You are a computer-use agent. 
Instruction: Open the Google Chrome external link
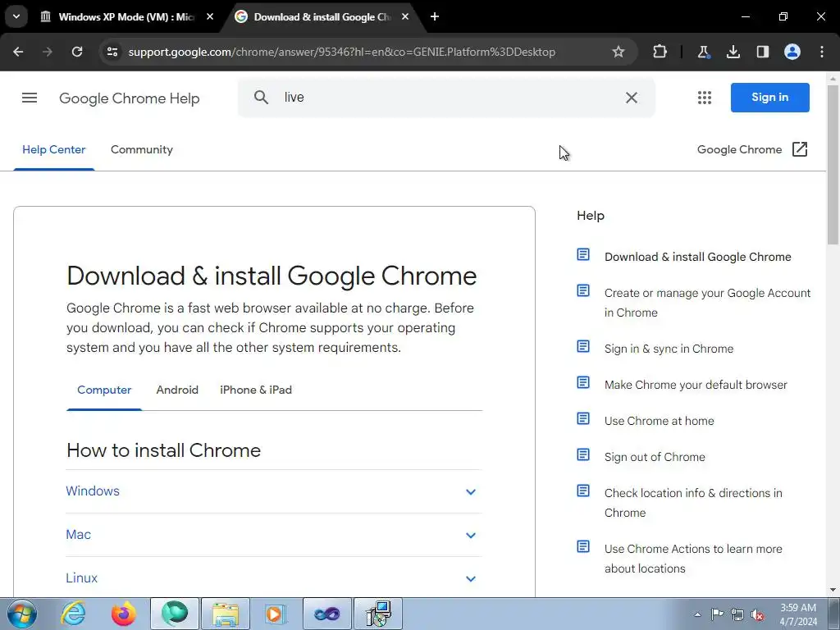click(x=752, y=149)
